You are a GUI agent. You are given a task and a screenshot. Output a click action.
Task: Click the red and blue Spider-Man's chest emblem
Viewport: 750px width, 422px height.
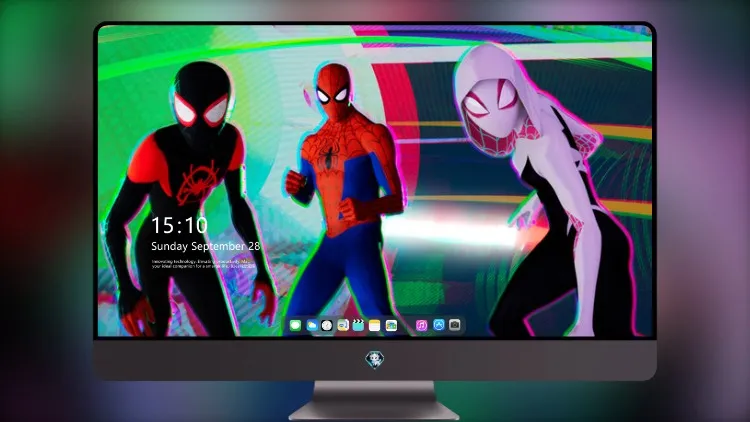[x=328, y=156]
